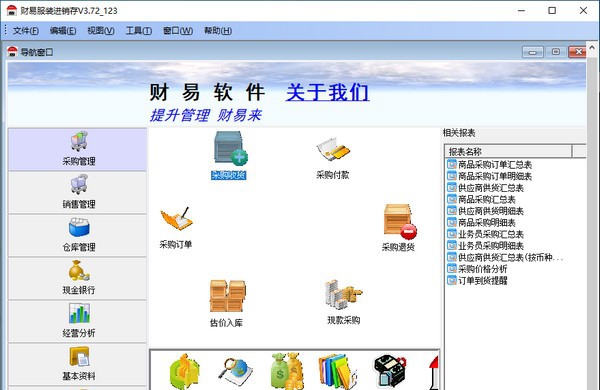Open the 工具(T) menu
This screenshot has width=600, height=390.
(139, 31)
